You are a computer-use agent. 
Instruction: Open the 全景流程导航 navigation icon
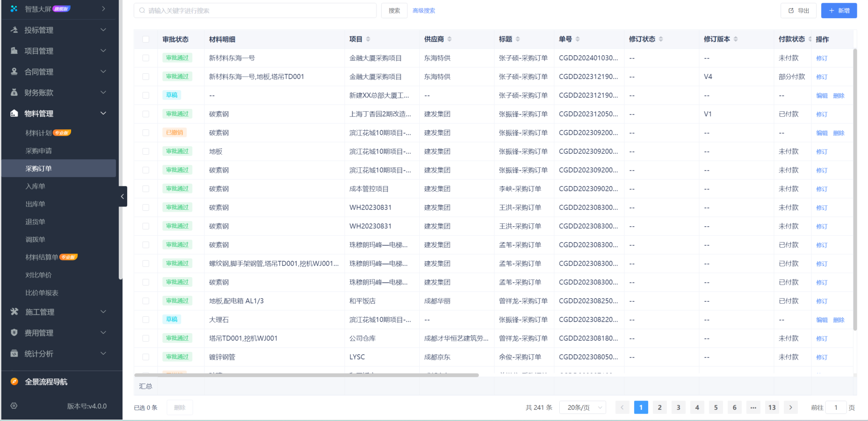coord(14,382)
